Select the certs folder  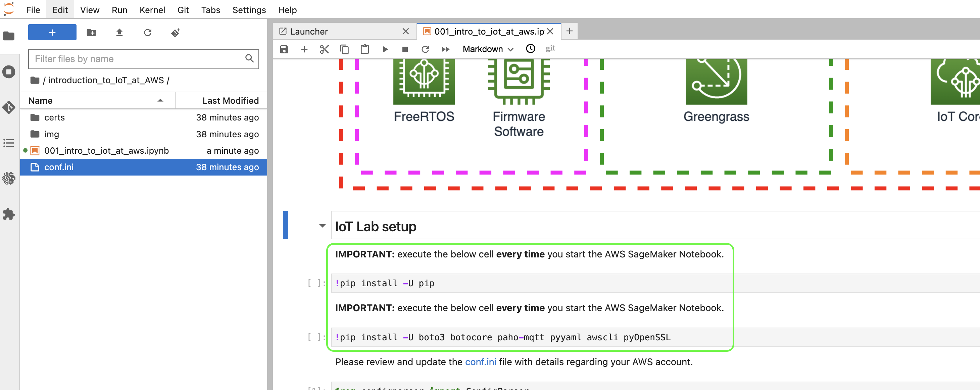click(143, 117)
